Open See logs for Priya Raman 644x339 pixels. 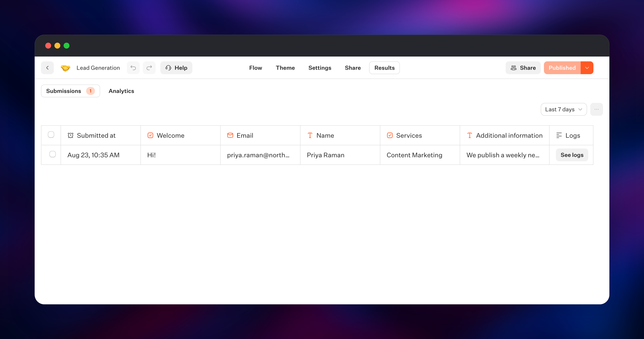(572, 155)
